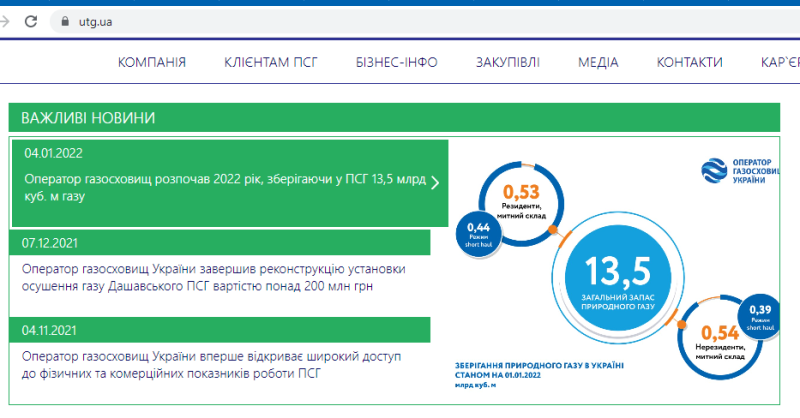
Task: Go to the ЗАКУПІВЛІ section
Action: point(508,63)
